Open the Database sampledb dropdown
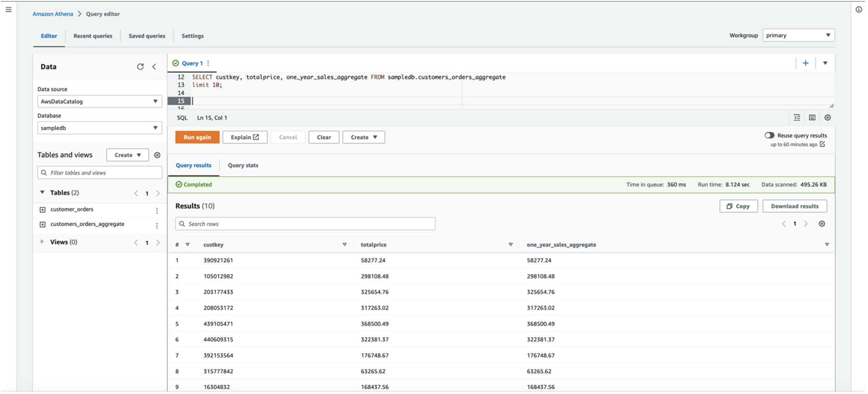Viewport: 868px width, 394px height. [100, 128]
